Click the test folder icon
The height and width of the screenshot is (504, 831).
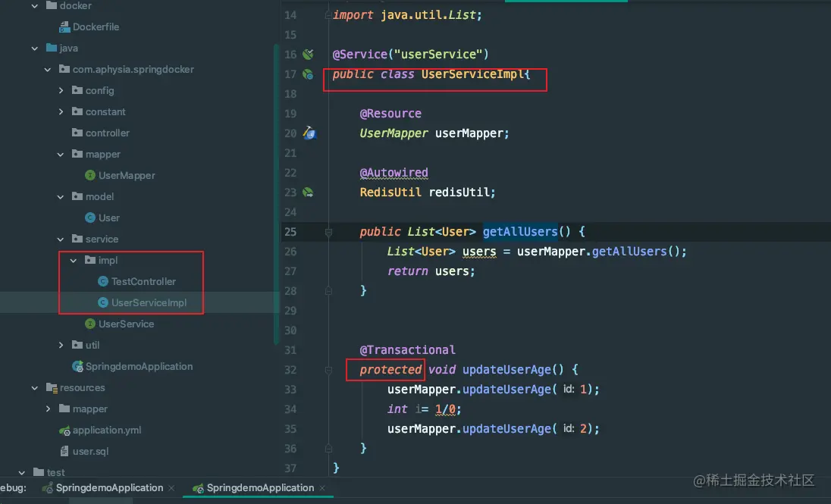tap(39, 471)
